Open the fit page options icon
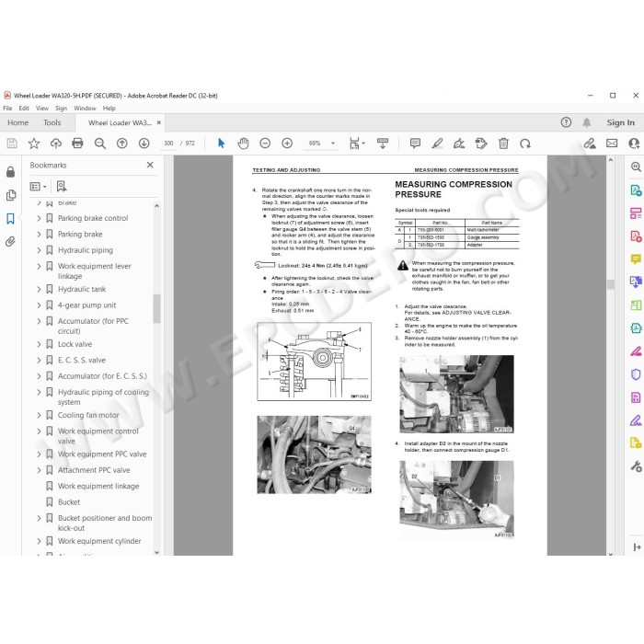The height and width of the screenshot is (644, 644). 356,144
